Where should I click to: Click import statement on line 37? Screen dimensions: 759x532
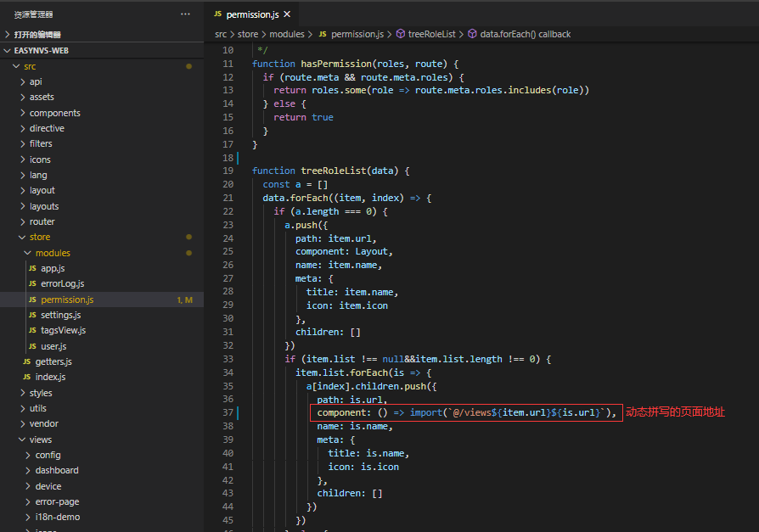point(466,412)
